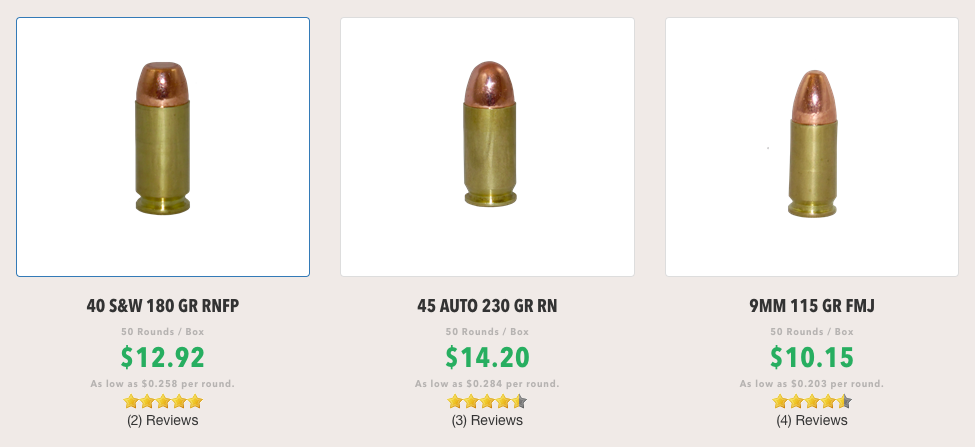Open the 45 AUTO 230 GR RN product image
The height and width of the screenshot is (447, 975).
(x=488, y=147)
